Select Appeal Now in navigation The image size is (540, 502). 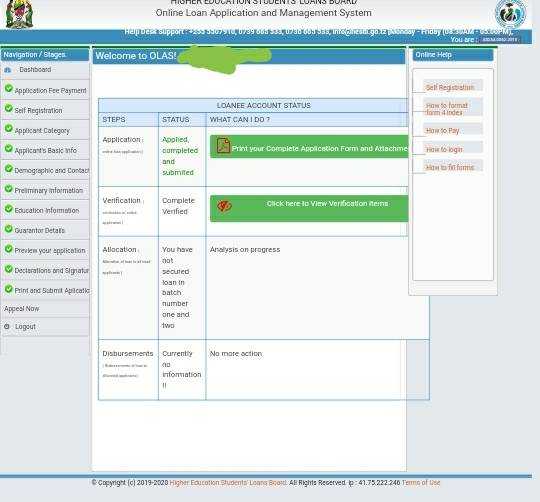tap(22, 308)
